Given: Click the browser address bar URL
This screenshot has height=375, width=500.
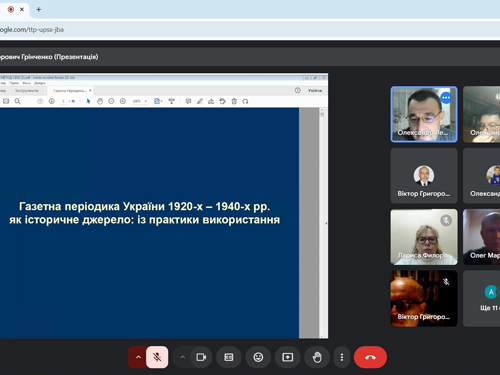Looking at the screenshot, I should (x=32, y=30).
